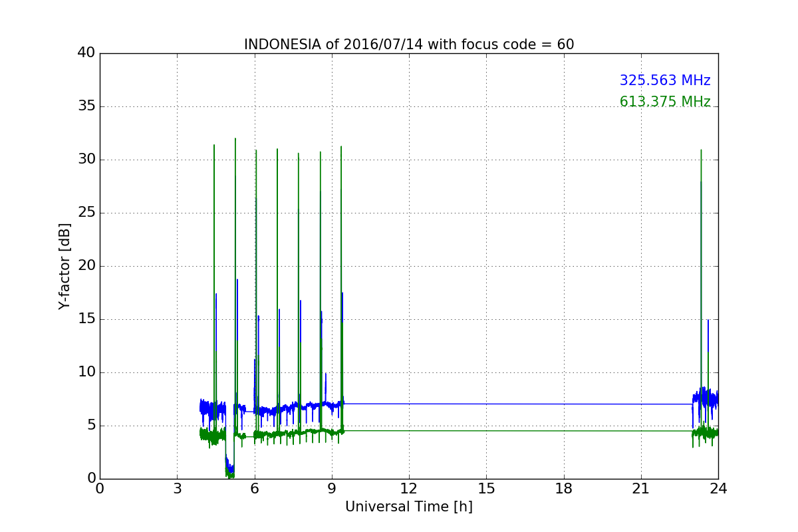Click the x-axis tick label 24
The height and width of the screenshot is (532, 798).
click(x=718, y=489)
